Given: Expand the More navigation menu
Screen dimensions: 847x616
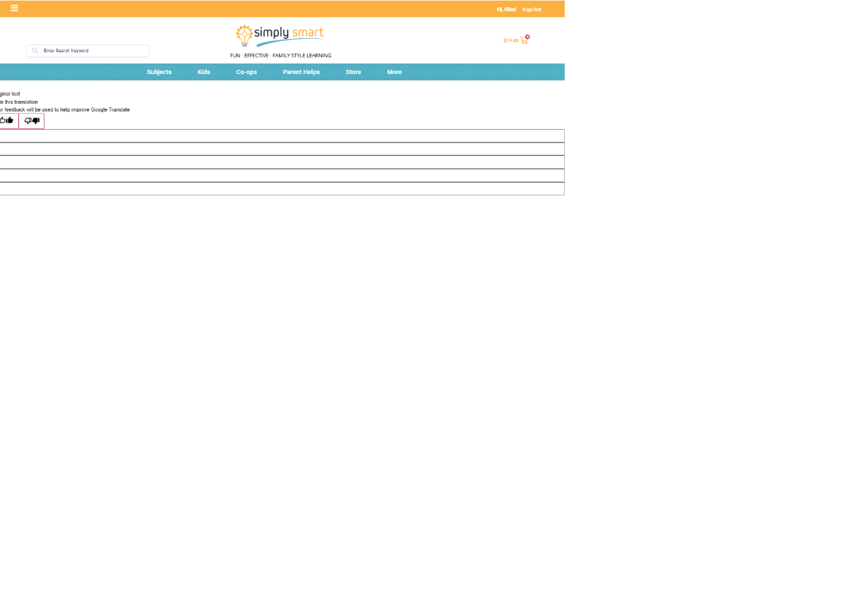Looking at the screenshot, I should tap(394, 72).
